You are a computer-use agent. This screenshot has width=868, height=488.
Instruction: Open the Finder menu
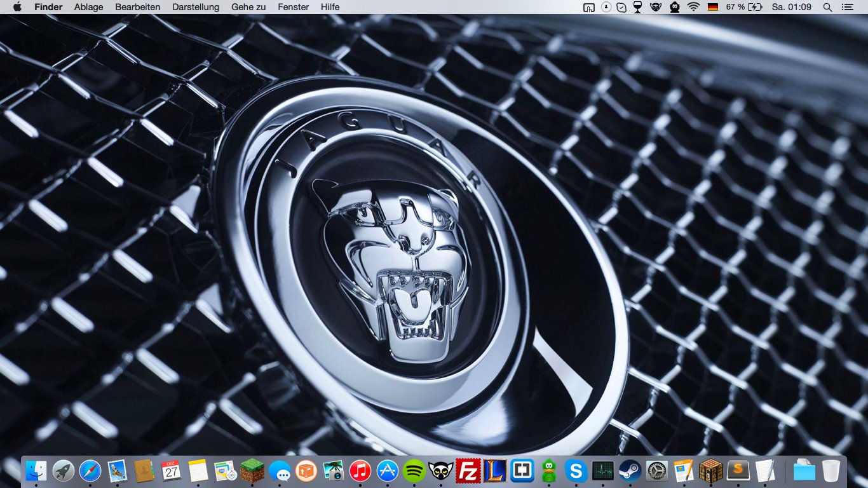48,7
